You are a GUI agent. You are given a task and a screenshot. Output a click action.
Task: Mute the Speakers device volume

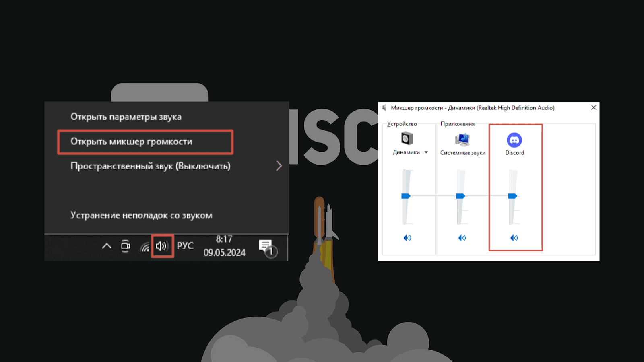coord(407,238)
